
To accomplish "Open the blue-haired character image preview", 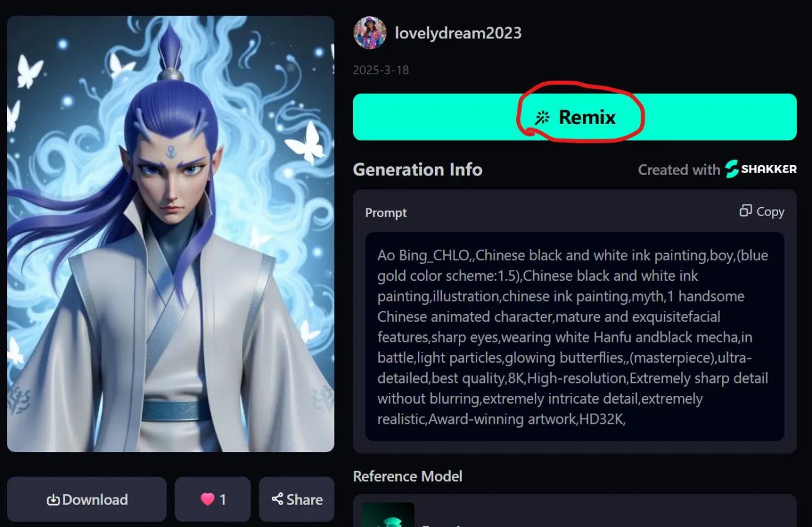I will tap(171, 234).
